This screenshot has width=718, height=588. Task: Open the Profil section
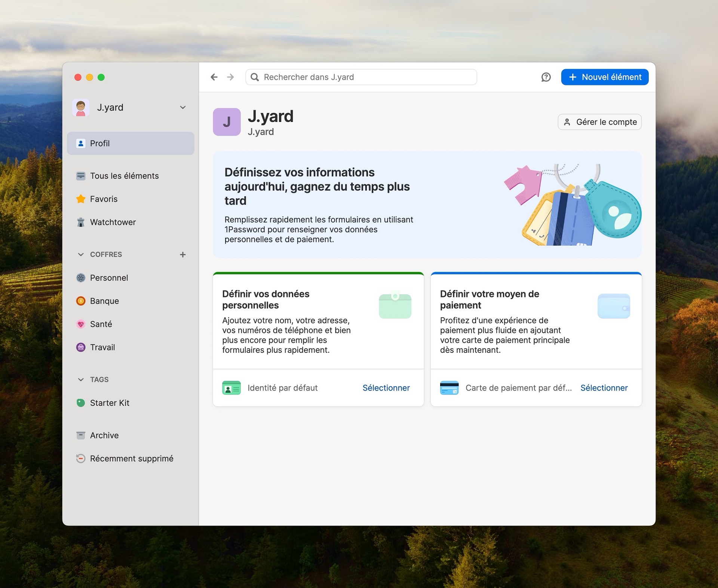pos(131,143)
